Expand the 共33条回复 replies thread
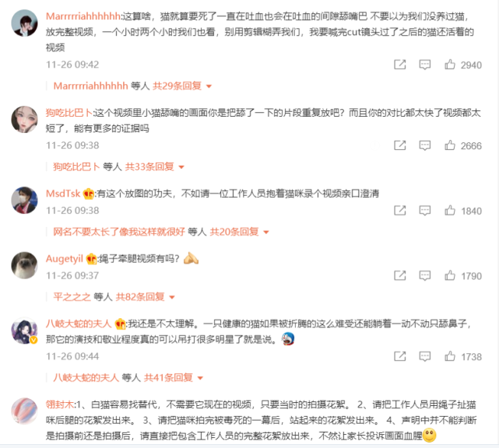This screenshot has width=499, height=448. [154, 166]
